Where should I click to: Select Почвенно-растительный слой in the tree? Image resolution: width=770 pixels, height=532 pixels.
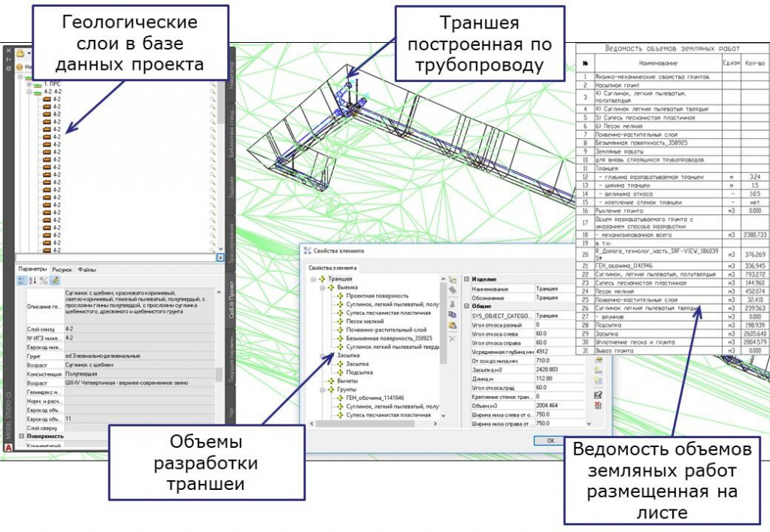click(x=386, y=330)
